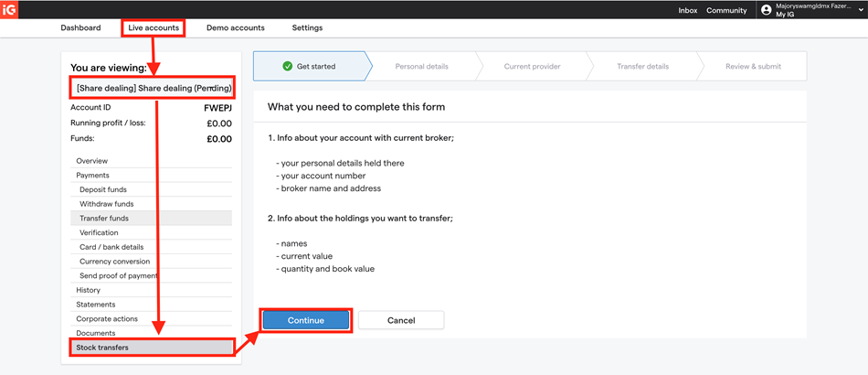The image size is (868, 375).
Task: Open the Share dealing account selector
Action: click(153, 89)
